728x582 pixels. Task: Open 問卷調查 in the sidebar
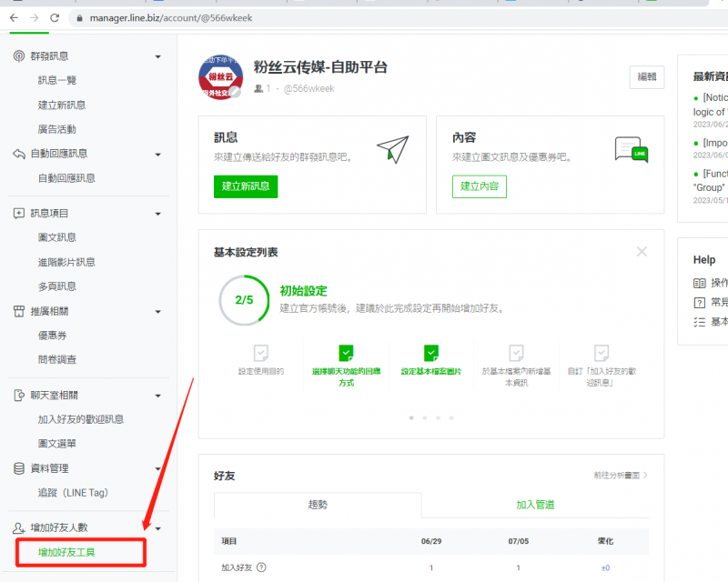pos(57,359)
